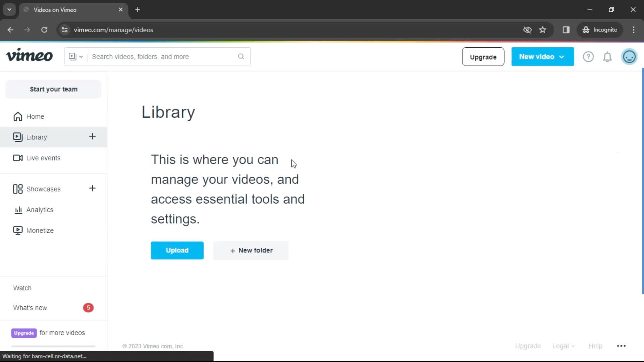The height and width of the screenshot is (362, 644).
Task: Close the Videos on Vimeo tab
Action: click(x=121, y=10)
